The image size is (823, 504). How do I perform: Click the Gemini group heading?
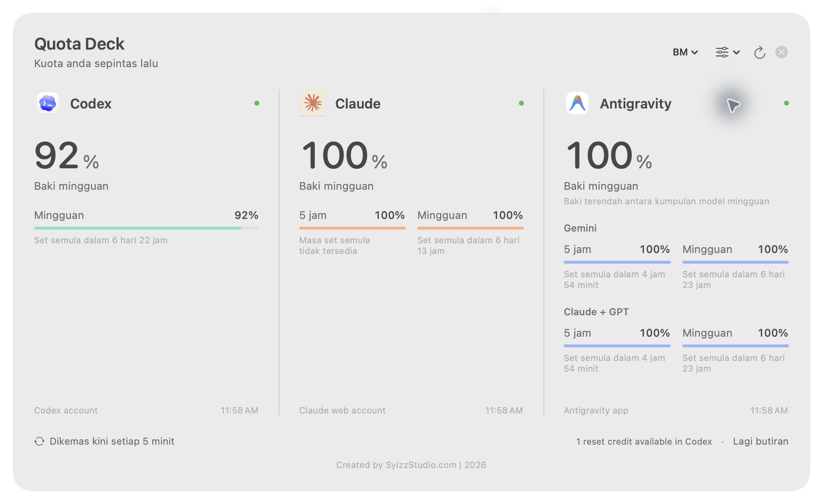tap(580, 228)
